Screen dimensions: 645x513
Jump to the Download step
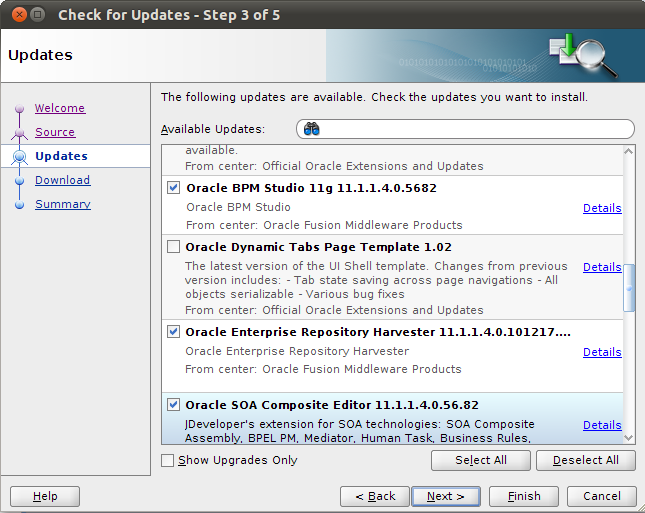[63, 180]
